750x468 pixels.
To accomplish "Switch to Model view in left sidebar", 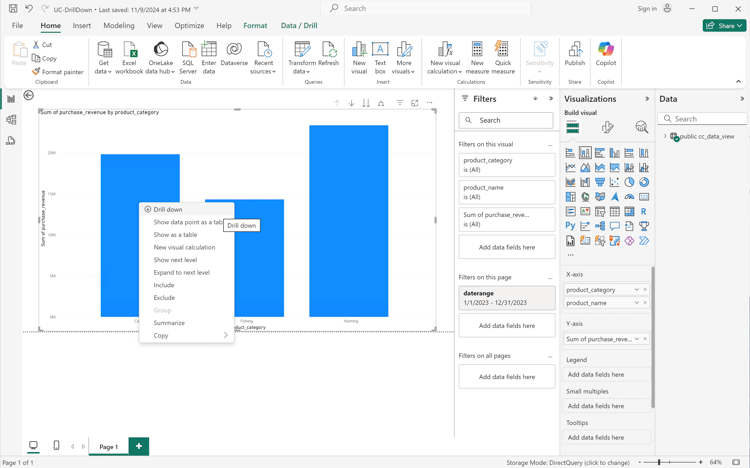I will [x=11, y=120].
